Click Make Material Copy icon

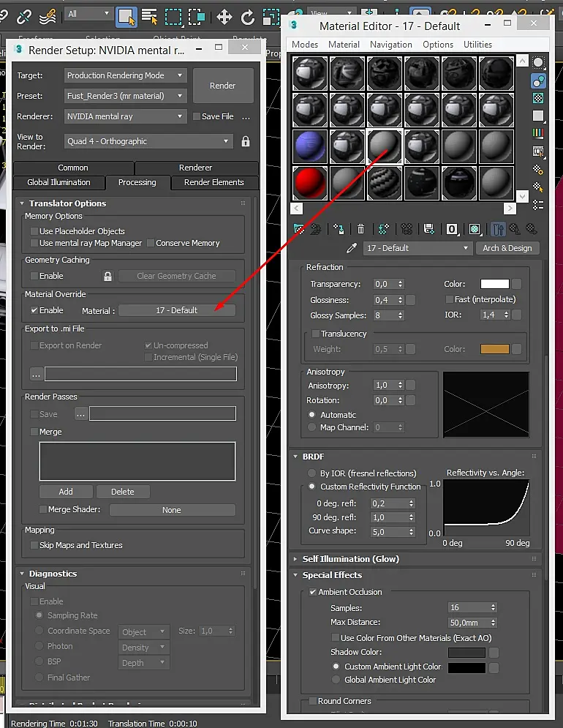point(383,229)
